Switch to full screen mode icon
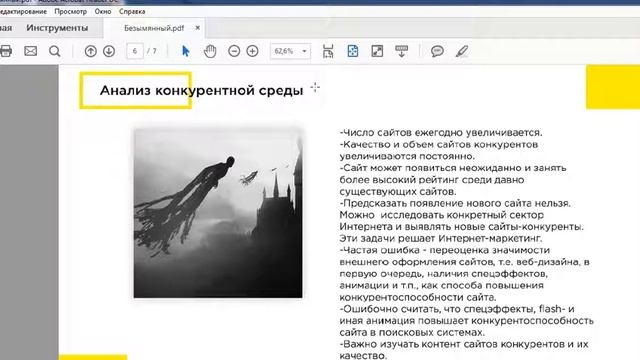The image size is (640, 360). coord(377,51)
